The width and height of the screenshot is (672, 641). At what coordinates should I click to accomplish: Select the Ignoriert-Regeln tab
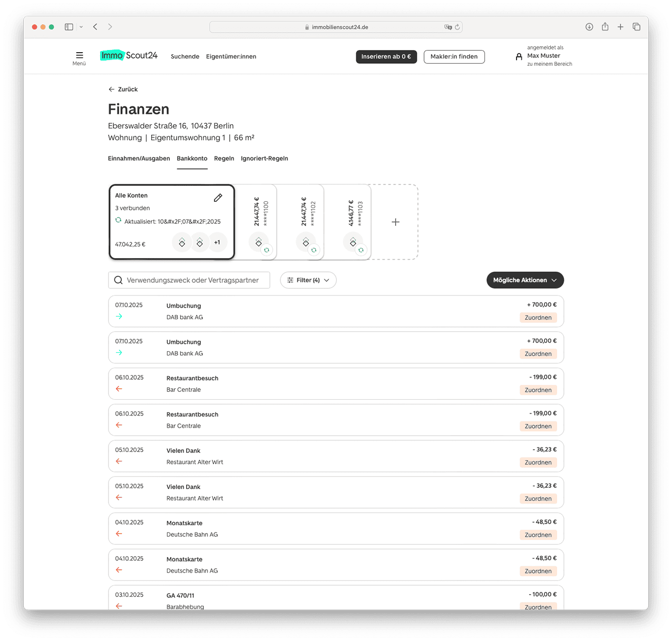coord(264,159)
